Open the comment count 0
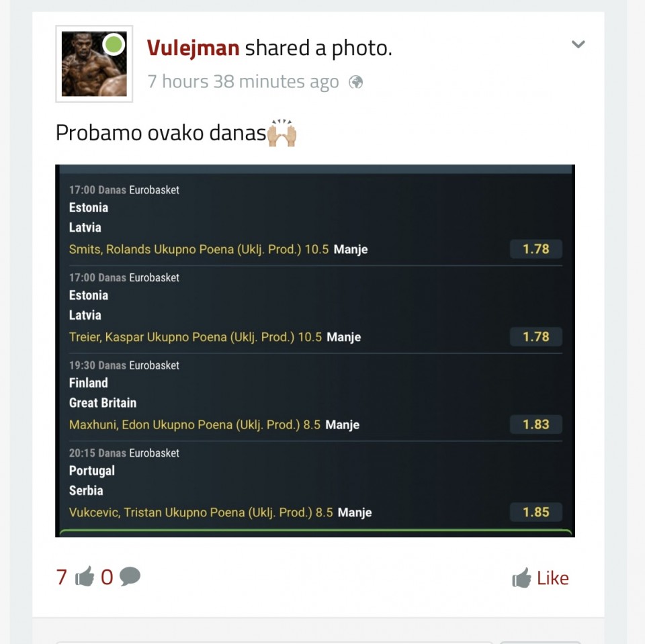 [107, 577]
